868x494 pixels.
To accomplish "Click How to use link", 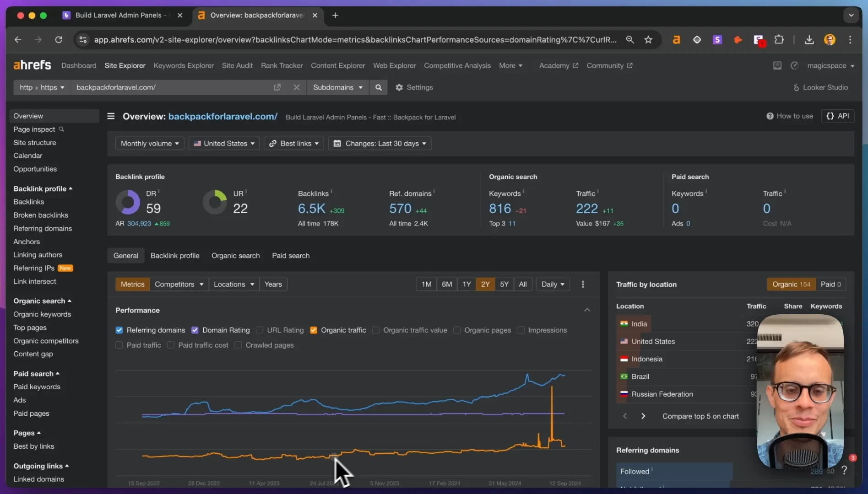I will tap(790, 116).
